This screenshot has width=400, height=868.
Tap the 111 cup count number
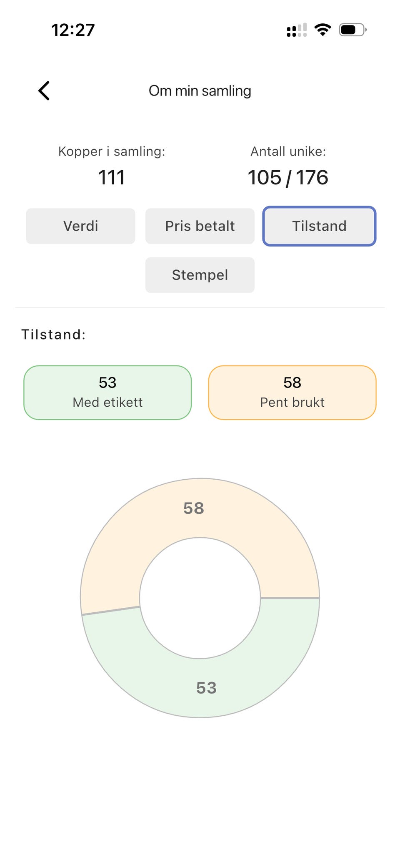pyautogui.click(x=111, y=177)
